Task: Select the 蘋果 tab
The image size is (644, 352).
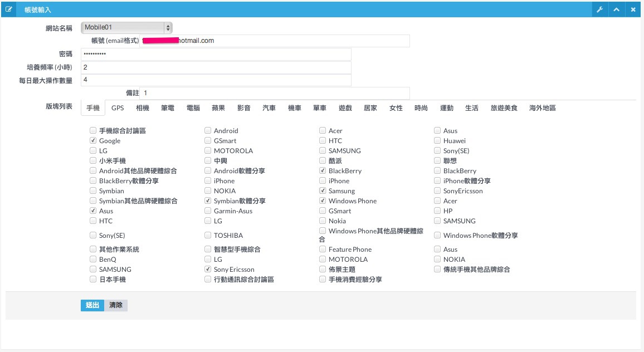Action: coord(218,108)
